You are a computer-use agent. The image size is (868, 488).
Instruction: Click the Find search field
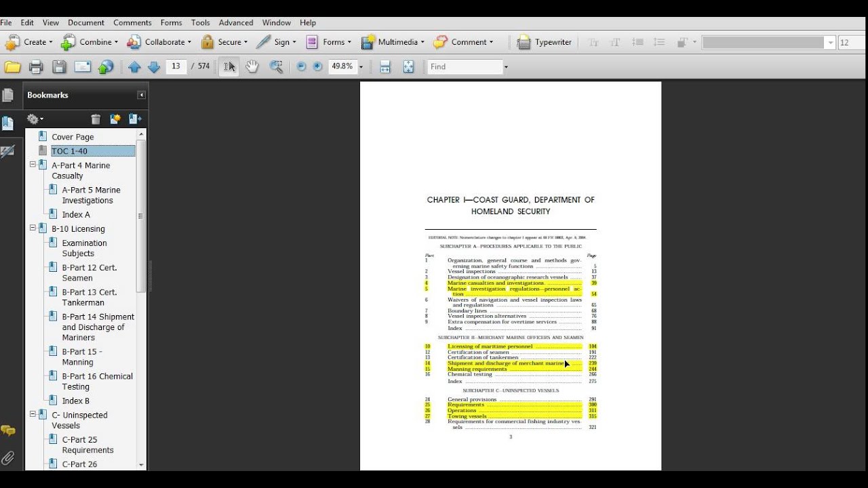point(465,66)
